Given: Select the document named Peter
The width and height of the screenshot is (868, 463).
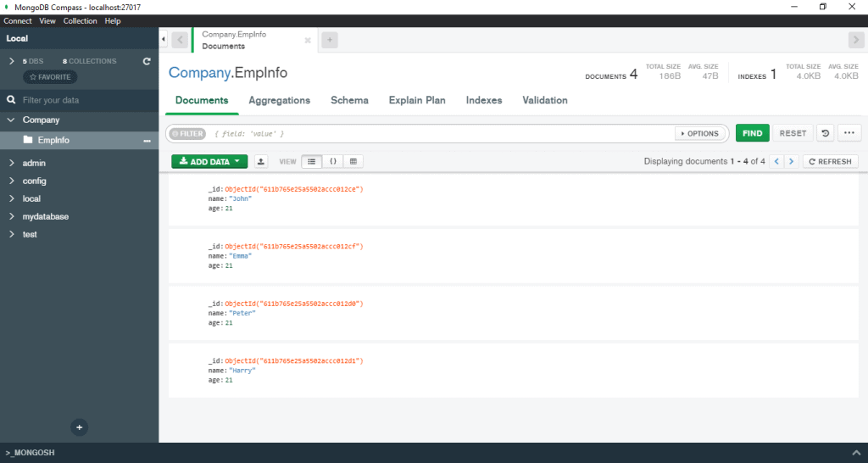Looking at the screenshot, I should coord(513,313).
